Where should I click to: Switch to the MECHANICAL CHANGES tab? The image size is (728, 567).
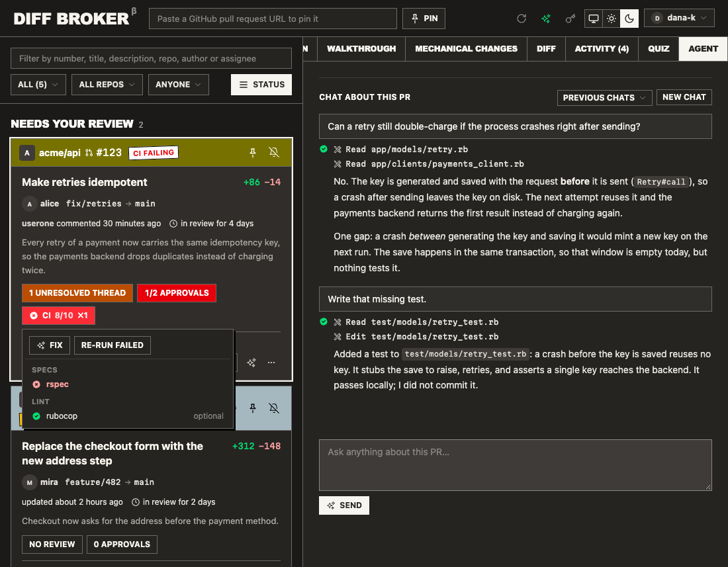click(466, 49)
